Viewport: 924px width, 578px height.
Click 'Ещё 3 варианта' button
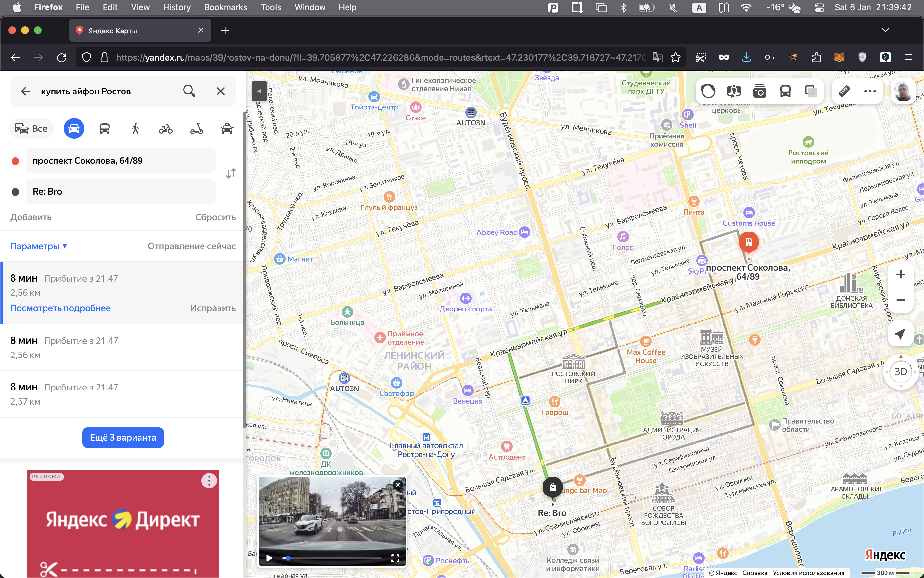point(123,437)
